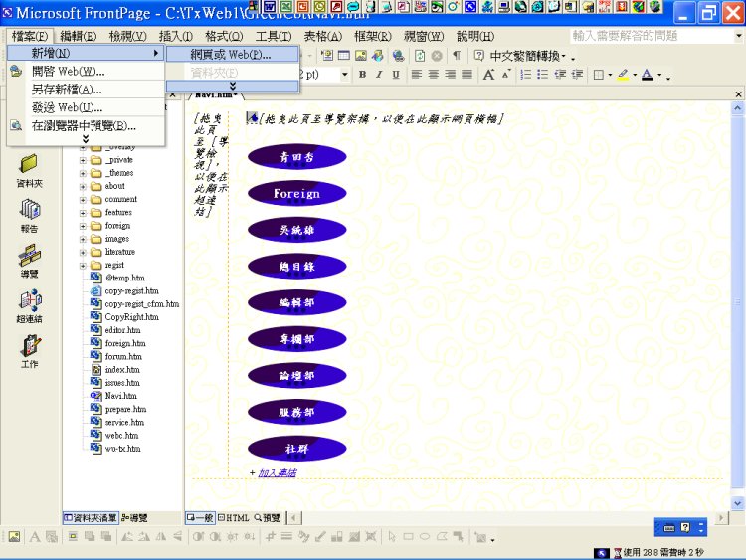746x560 pixels.
Task: Click the 'Foreign' navigation button
Action: point(296,193)
